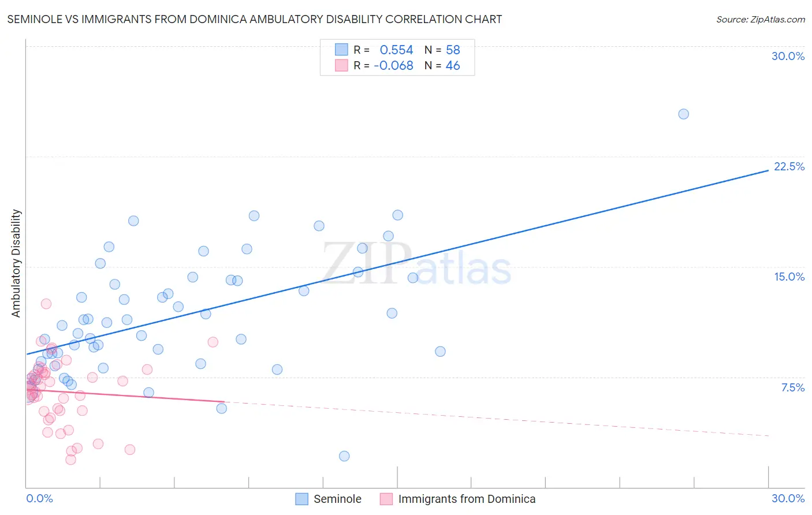Click the chart title text

[255, 19]
